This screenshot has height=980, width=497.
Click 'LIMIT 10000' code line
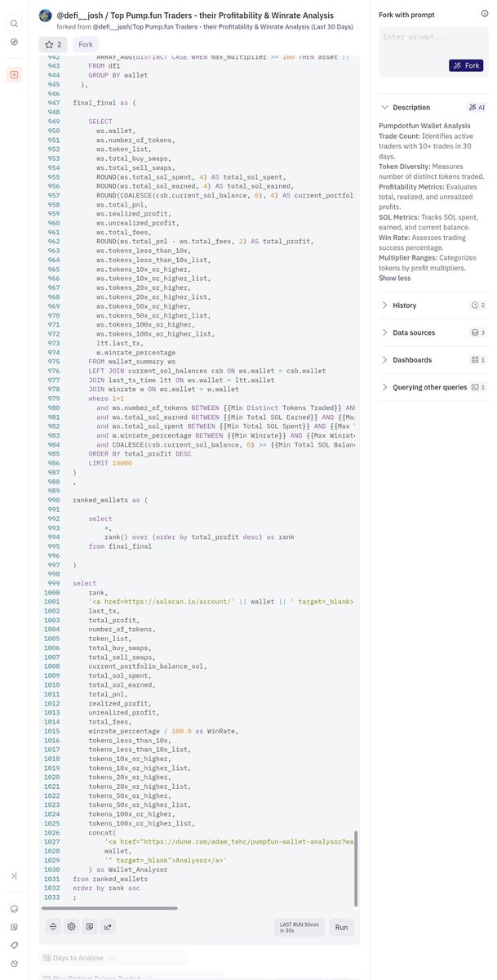pos(110,463)
